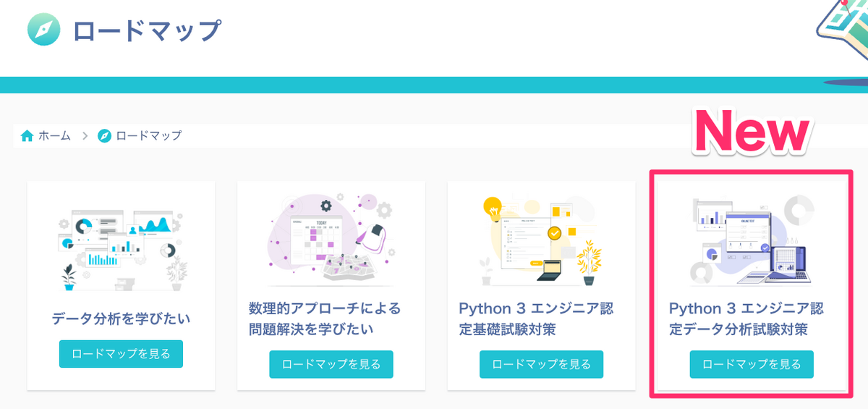
Task: Click the breadcrumb chevron separator arrow
Action: point(85,135)
